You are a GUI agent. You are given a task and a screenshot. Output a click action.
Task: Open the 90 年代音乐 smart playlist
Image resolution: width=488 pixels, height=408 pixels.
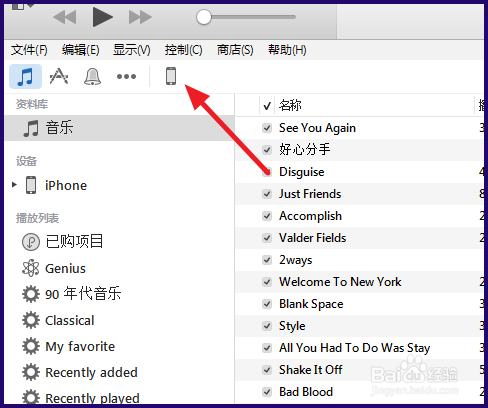tap(83, 294)
